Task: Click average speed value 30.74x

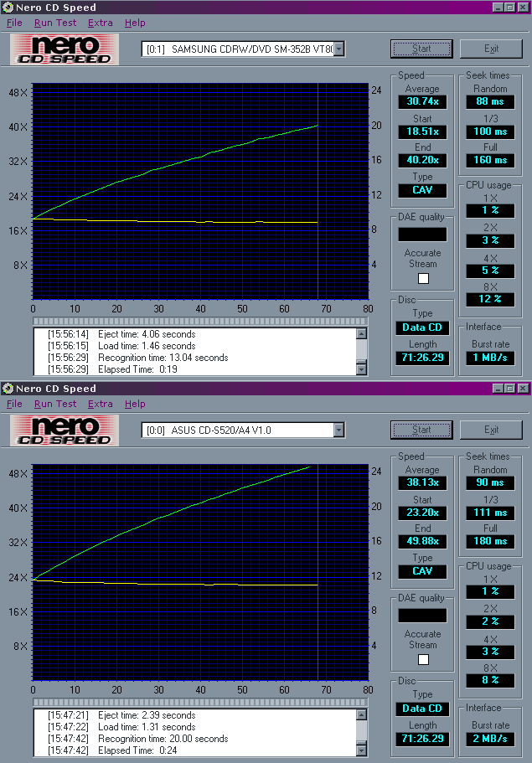Action: pos(422,101)
